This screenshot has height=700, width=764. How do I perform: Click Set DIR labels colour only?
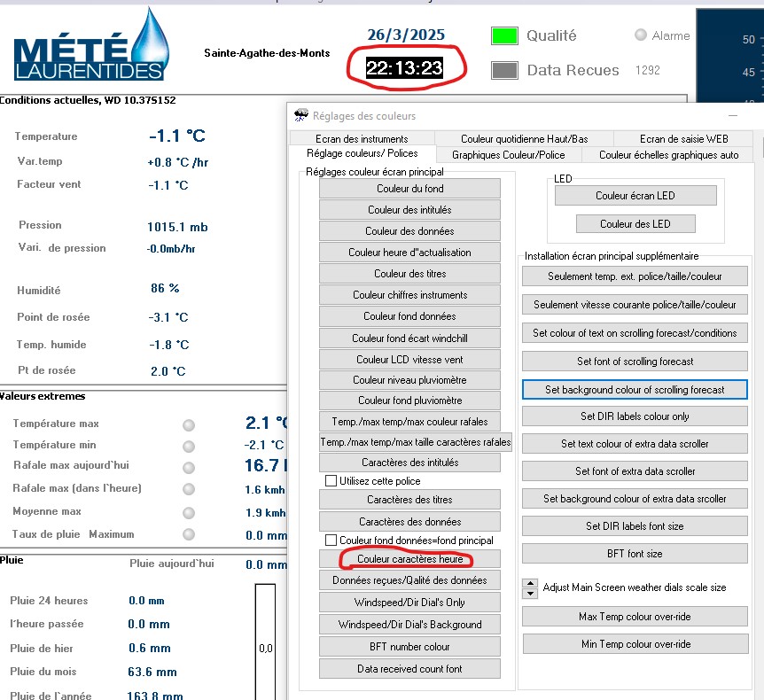[x=635, y=416]
